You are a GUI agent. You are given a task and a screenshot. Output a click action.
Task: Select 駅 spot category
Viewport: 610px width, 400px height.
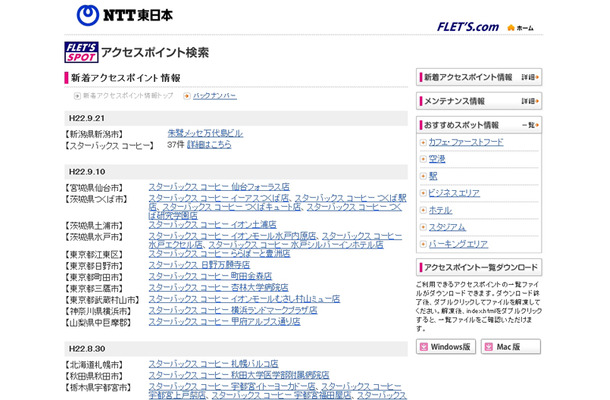(433, 176)
